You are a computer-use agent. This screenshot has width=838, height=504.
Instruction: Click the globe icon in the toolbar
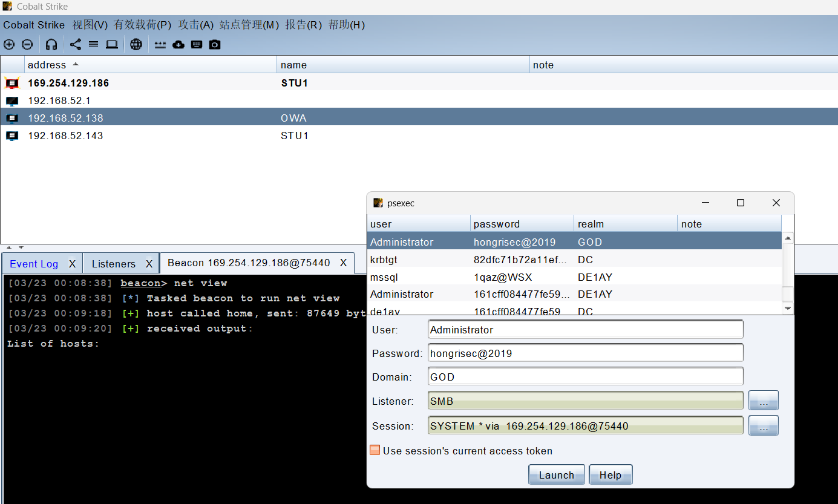coord(136,44)
